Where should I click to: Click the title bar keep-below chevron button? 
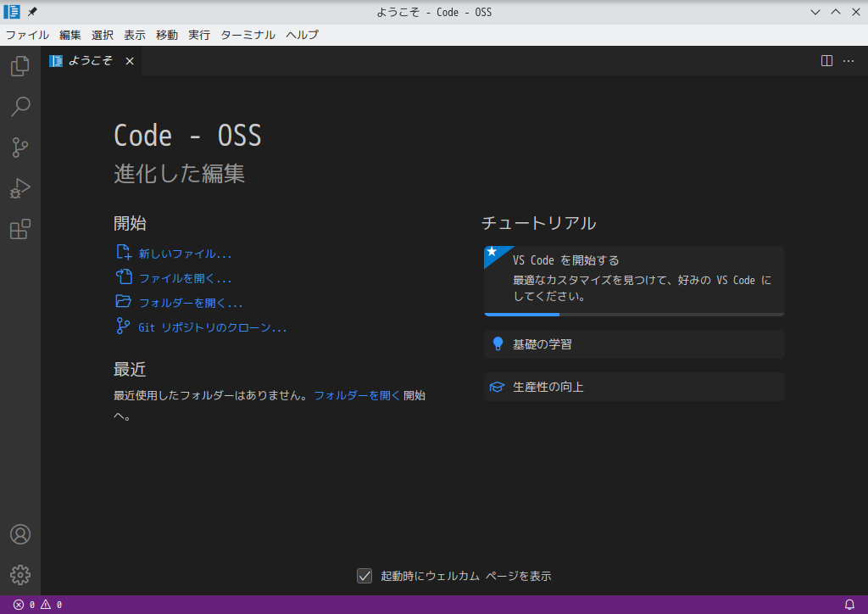pos(815,12)
